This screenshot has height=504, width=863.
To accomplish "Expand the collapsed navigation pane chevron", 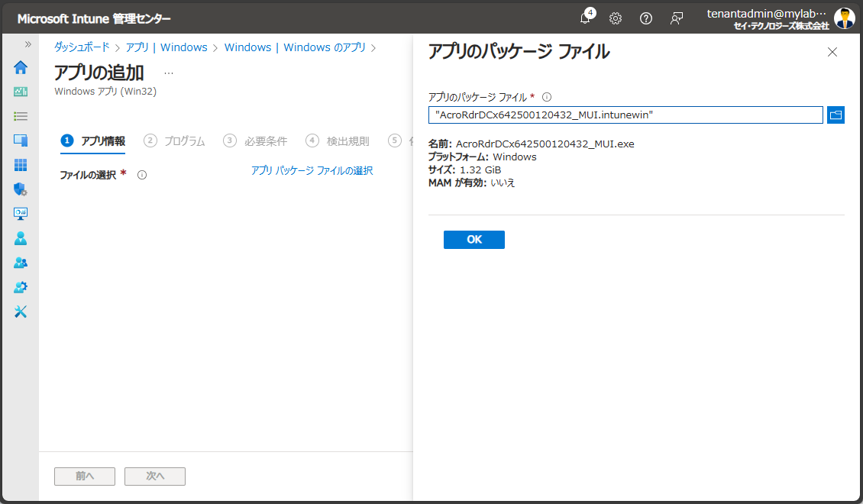I will [27, 44].
